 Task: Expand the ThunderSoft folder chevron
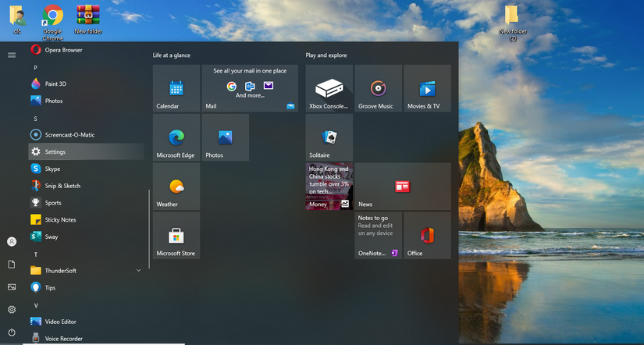pos(138,270)
